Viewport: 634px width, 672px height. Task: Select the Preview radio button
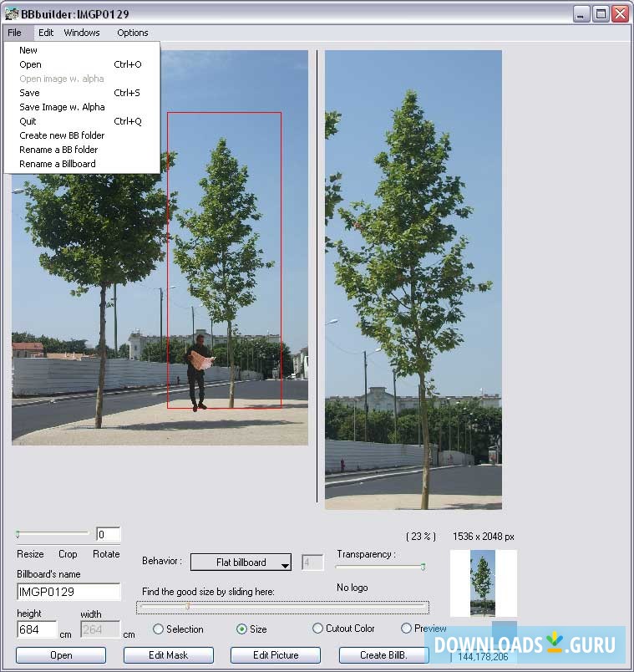(406, 629)
